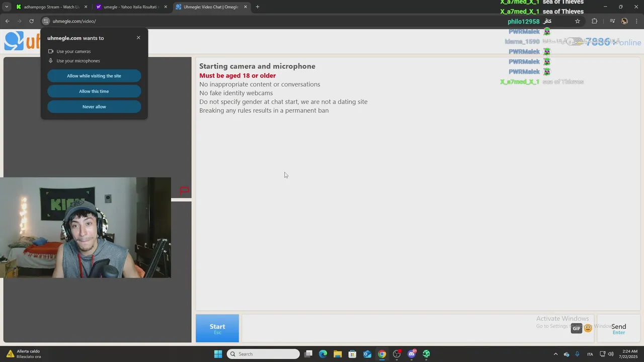This screenshot has height=362, width=644.
Task: Click the "No fake identity webcams" rule
Action: point(236,93)
